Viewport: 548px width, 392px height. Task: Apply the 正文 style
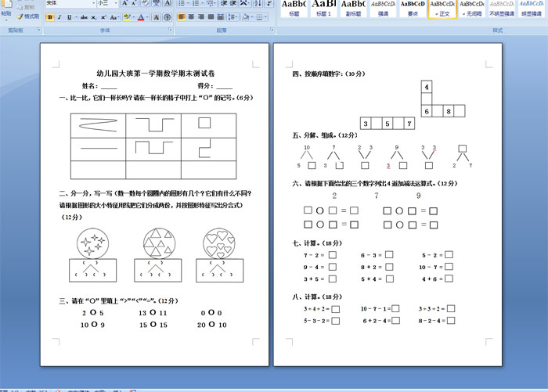pyautogui.click(x=442, y=9)
